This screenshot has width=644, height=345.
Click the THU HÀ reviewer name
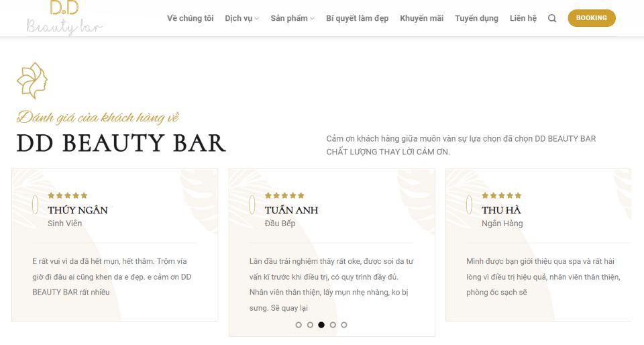pos(501,210)
